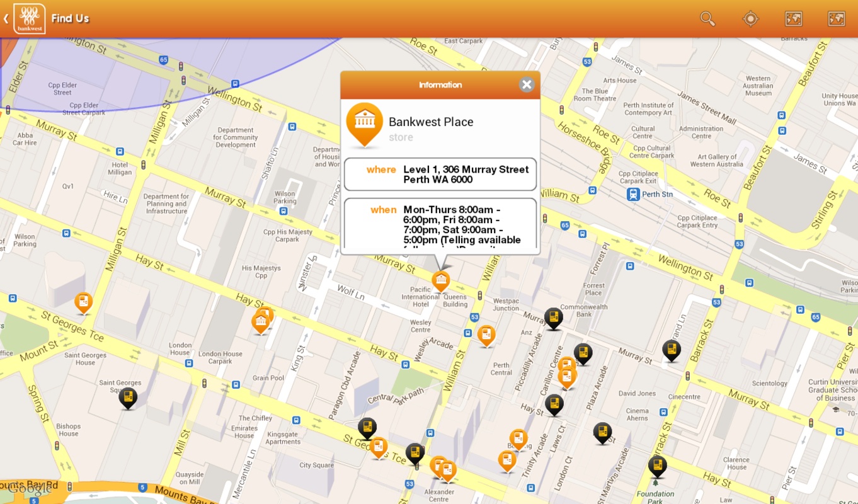Screen dimensions: 858x504
Task: Select black pin at Barrack St and Murray St
Action: (672, 351)
